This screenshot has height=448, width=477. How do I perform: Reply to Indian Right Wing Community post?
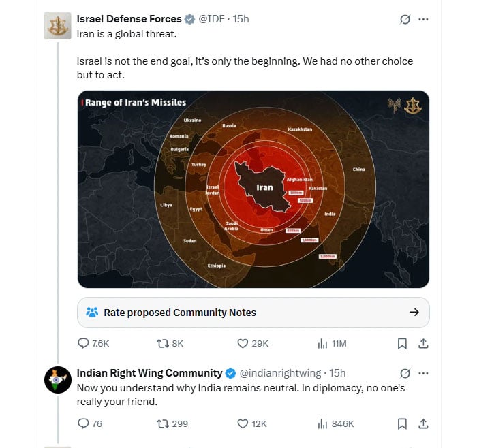pyautogui.click(x=84, y=423)
